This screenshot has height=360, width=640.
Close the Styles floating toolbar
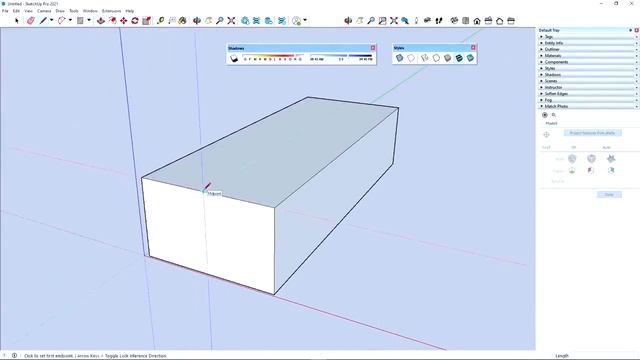[x=473, y=48]
